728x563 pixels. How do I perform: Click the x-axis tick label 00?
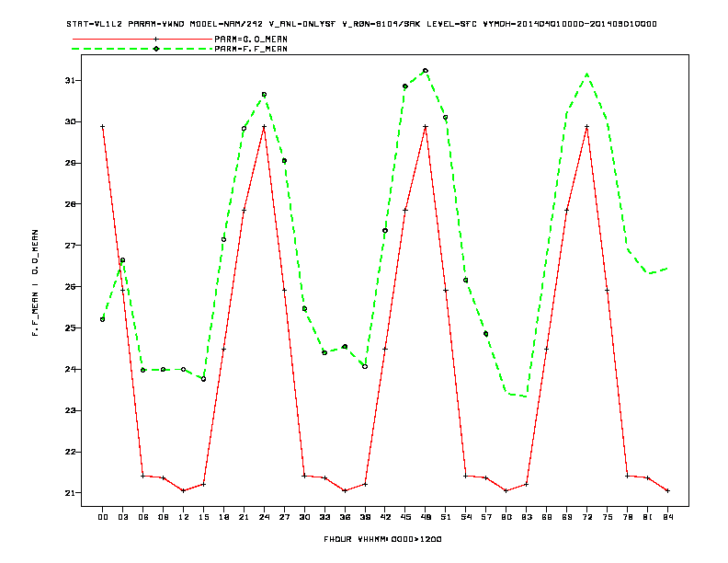[103, 517]
